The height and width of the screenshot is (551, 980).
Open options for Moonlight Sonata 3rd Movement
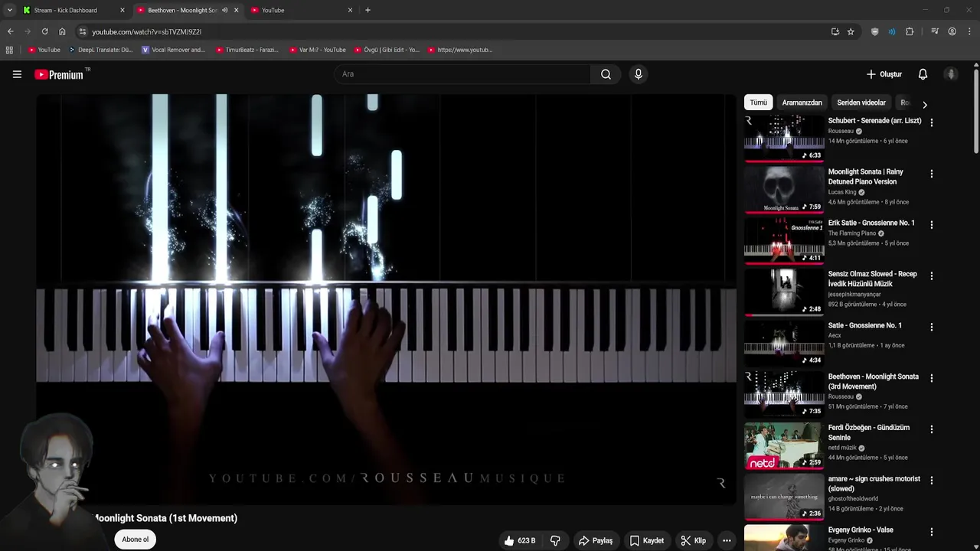click(x=931, y=378)
